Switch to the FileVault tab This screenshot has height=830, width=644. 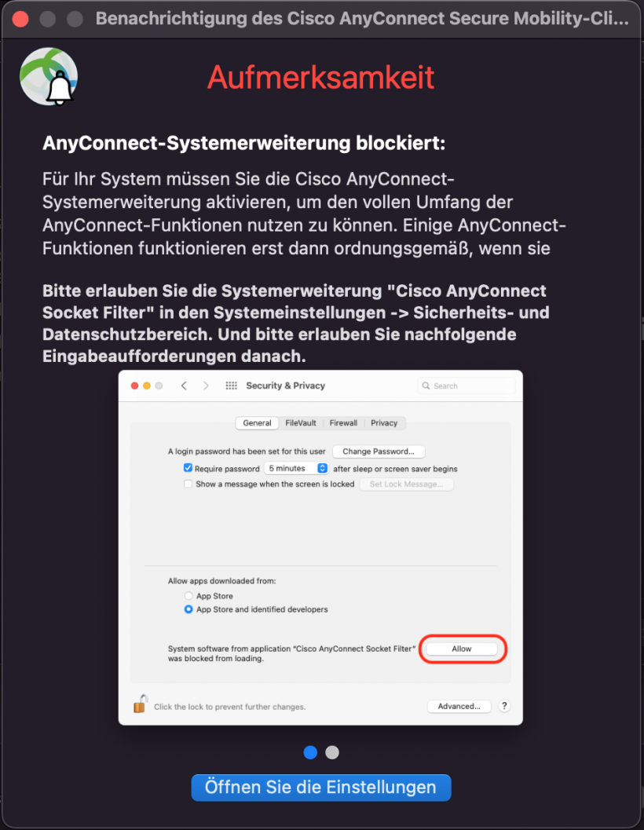tap(299, 422)
